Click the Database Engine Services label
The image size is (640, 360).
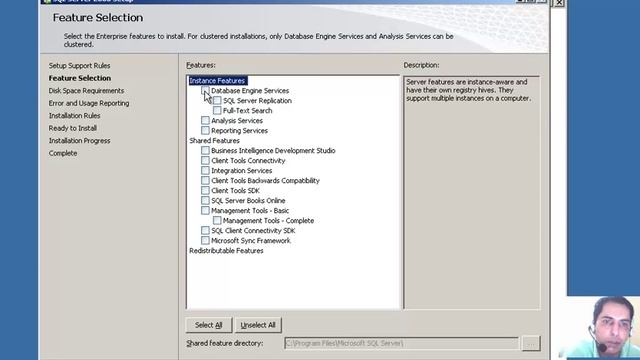click(250, 91)
